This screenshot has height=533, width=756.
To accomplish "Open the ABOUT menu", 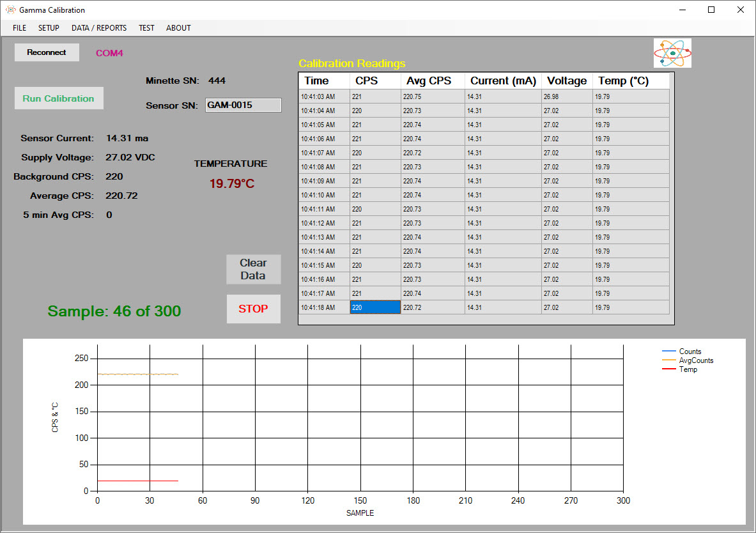I will tap(178, 28).
